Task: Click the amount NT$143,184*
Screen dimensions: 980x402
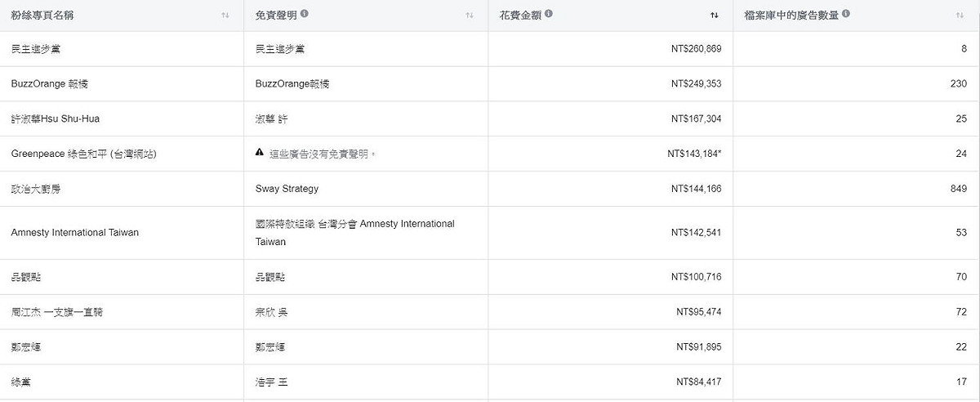Action: [x=694, y=154]
